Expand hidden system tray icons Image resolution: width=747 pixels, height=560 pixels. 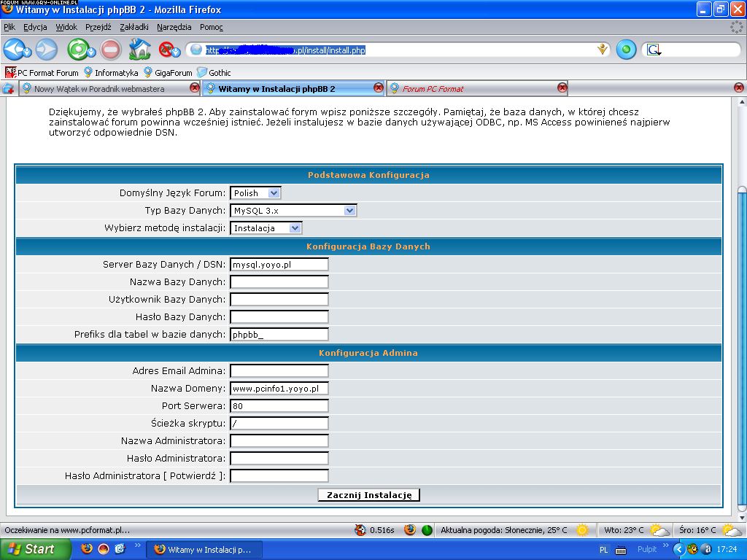click(x=679, y=550)
